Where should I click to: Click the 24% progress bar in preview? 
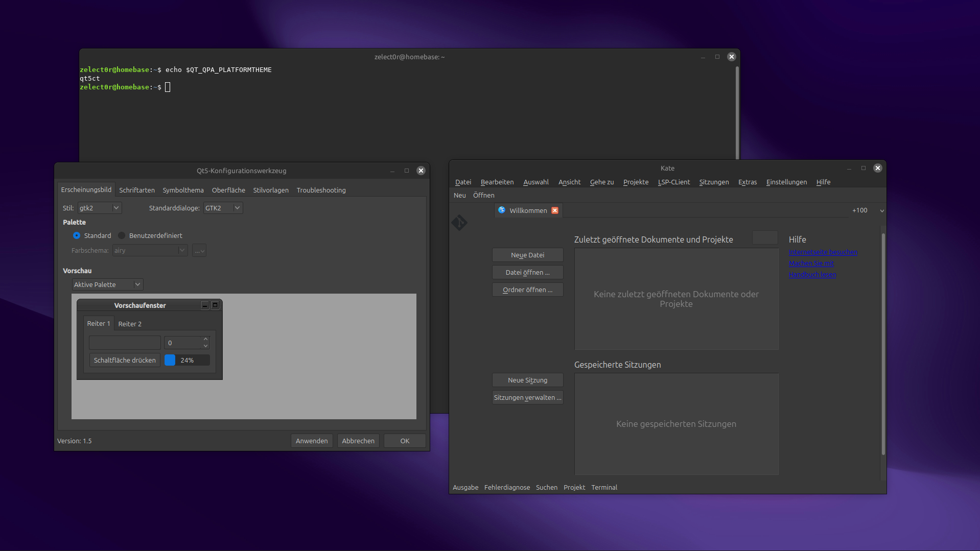tap(187, 360)
